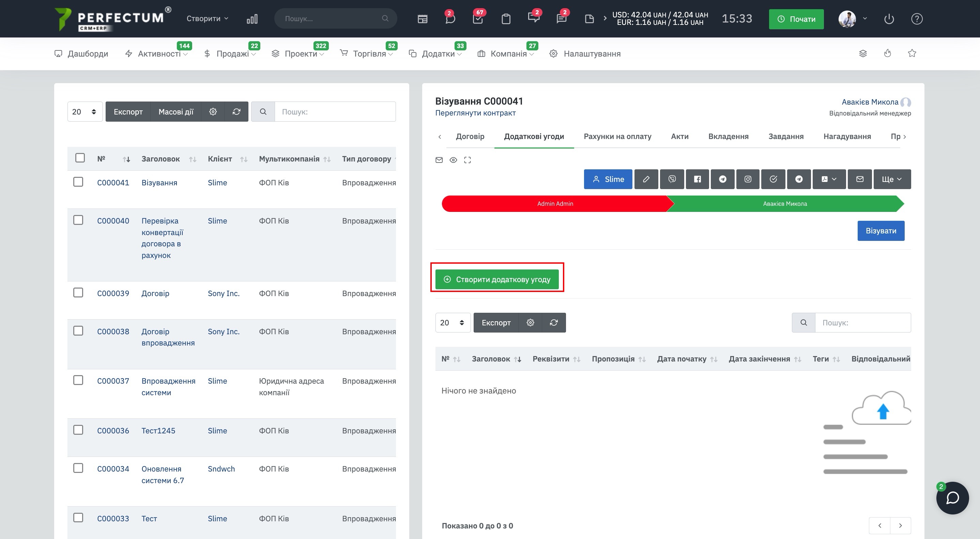The width and height of the screenshot is (980, 539).
Task: Open the statistics bar chart icon
Action: coord(252,19)
